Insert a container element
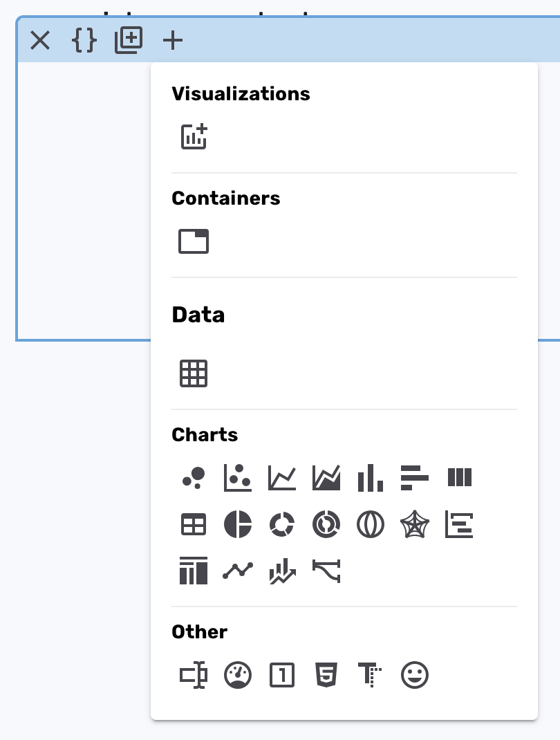The image size is (560, 740). 194,241
